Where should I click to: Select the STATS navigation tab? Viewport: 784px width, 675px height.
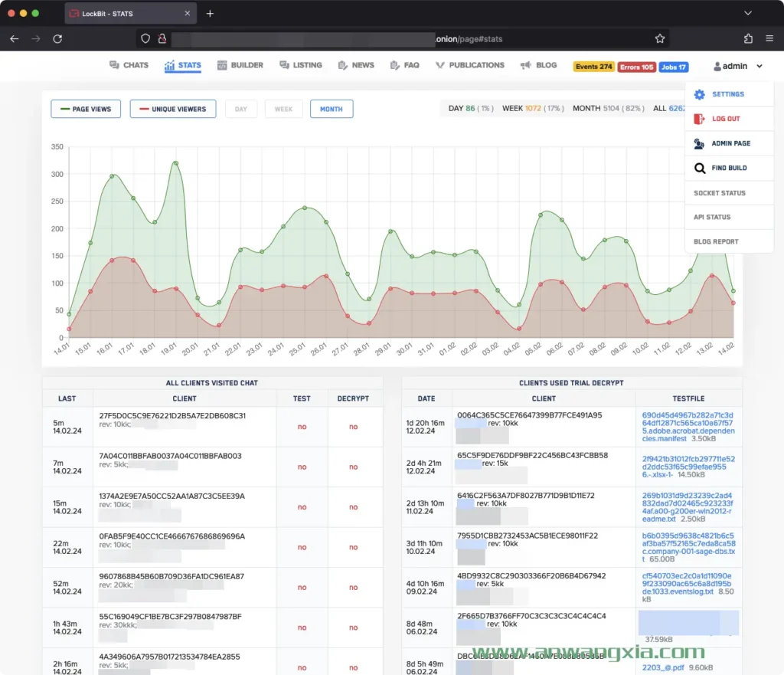182,65
